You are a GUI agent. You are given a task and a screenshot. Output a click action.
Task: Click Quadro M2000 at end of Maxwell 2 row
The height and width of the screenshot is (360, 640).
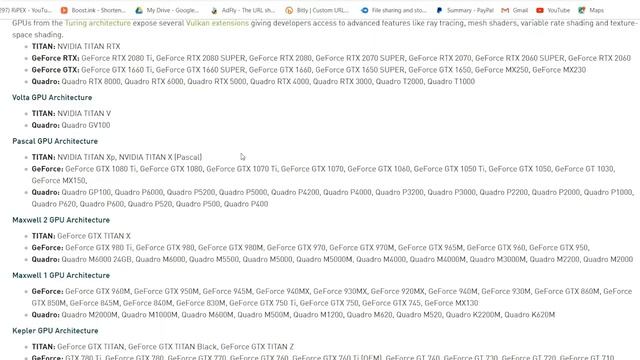(x=608, y=260)
